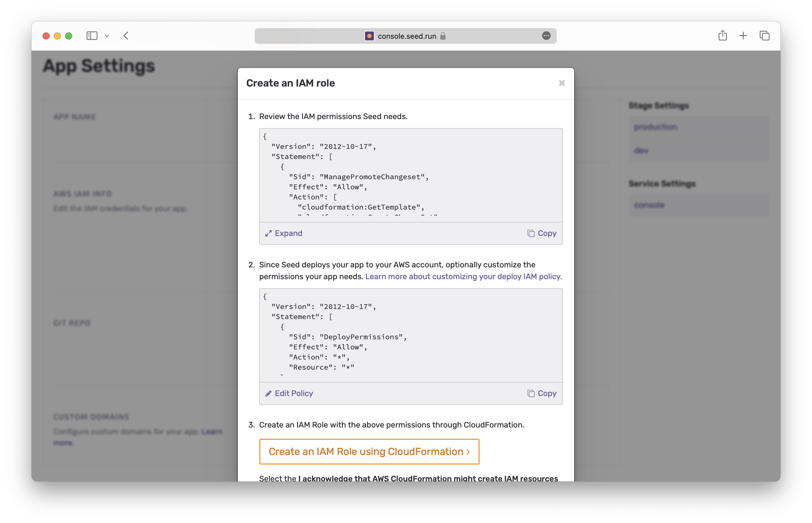The image size is (812, 523).
Task: Click Edit Policy pencil icon
Action: [x=269, y=393]
